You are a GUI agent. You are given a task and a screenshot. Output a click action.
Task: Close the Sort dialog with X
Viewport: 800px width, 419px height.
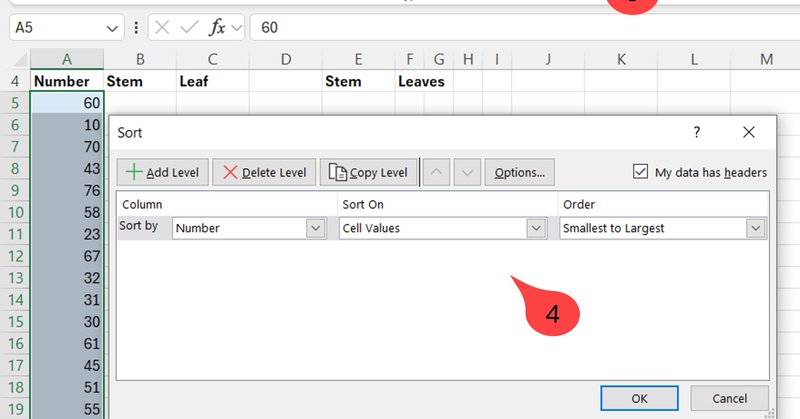click(x=748, y=133)
